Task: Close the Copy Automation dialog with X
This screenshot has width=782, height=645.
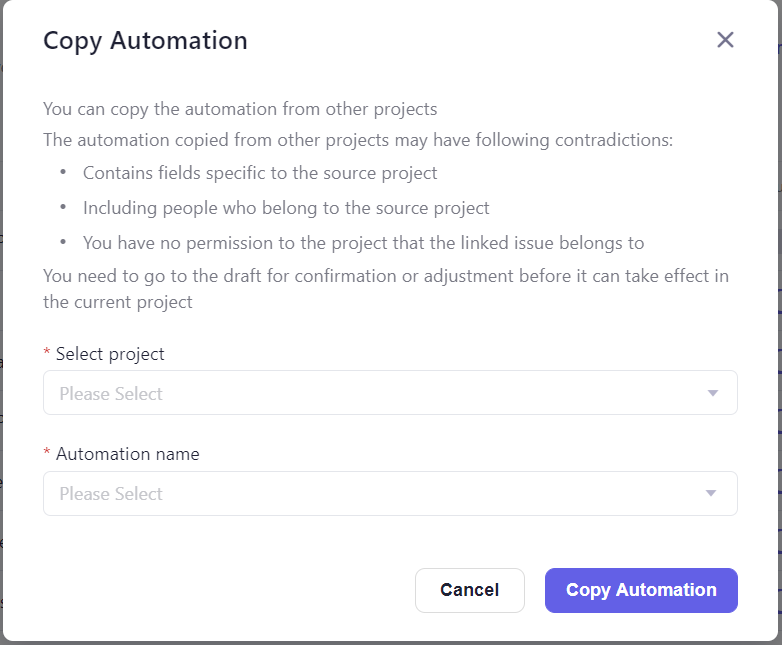Action: pos(725,40)
